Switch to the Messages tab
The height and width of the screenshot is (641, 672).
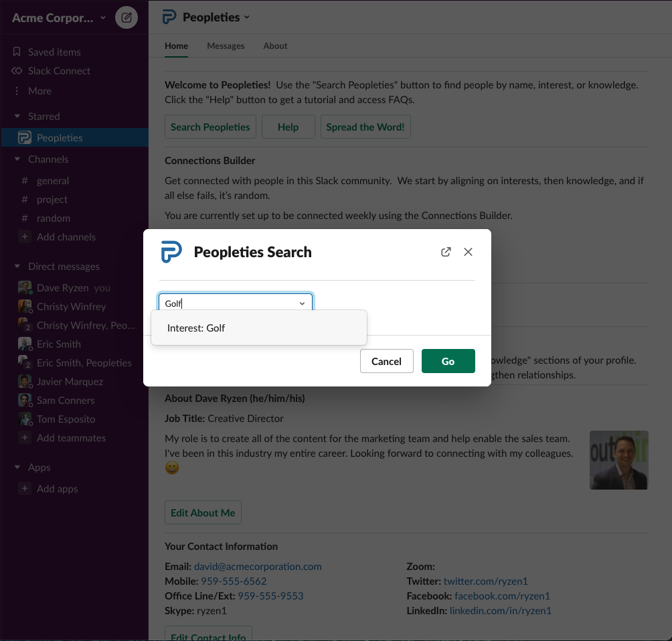point(226,46)
